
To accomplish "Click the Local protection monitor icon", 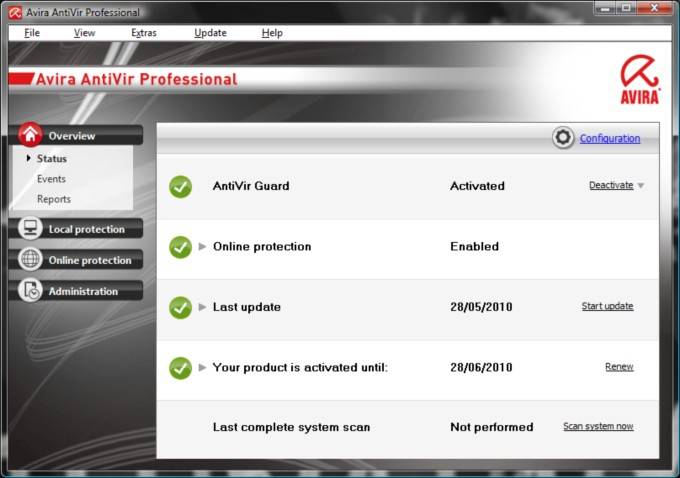I will [31, 229].
